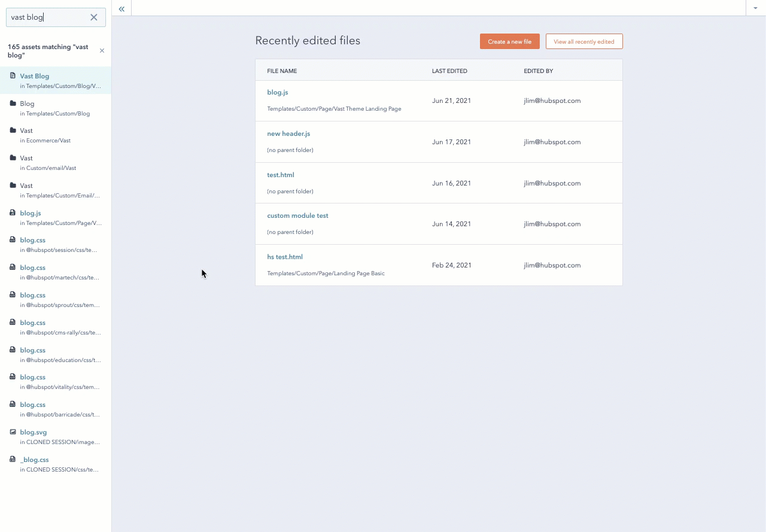
Task: Open the Ecommerce/Vast folder icon
Action: tap(12, 130)
